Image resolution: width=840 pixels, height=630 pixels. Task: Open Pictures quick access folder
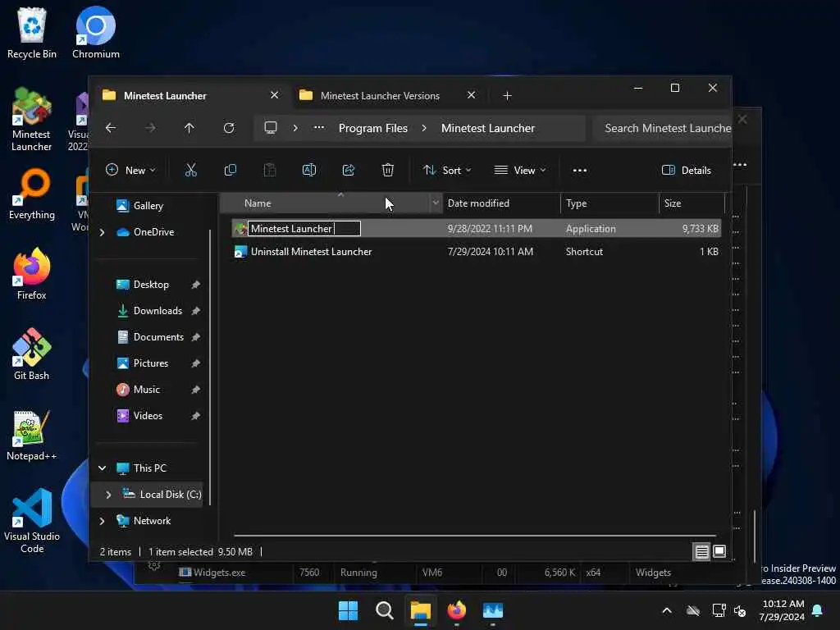click(151, 363)
